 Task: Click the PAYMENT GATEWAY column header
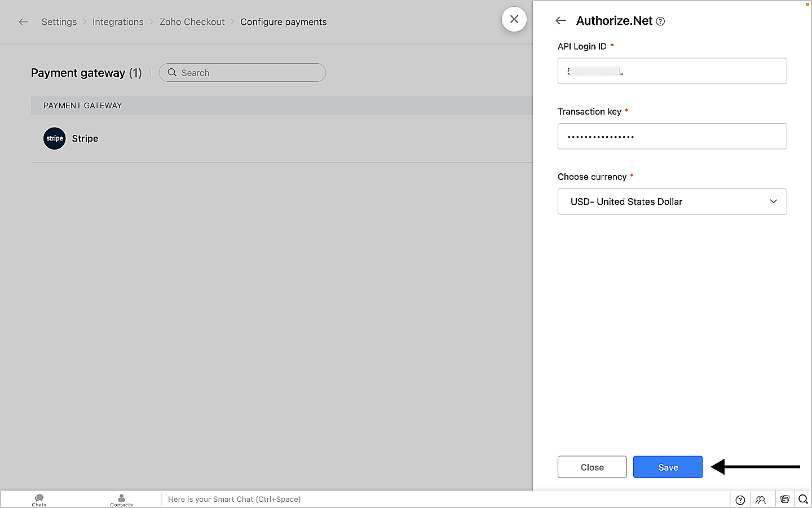83,106
